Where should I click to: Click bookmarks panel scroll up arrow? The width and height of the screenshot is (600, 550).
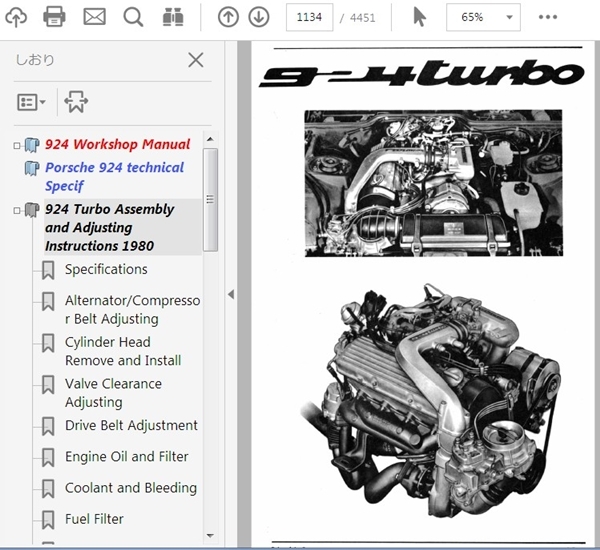210,139
